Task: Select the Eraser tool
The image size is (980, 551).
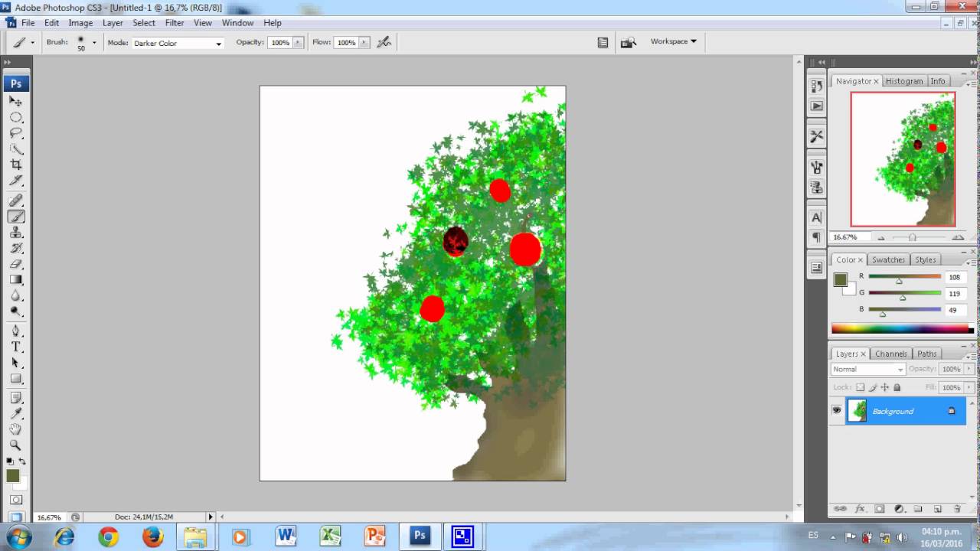Action: [x=16, y=264]
